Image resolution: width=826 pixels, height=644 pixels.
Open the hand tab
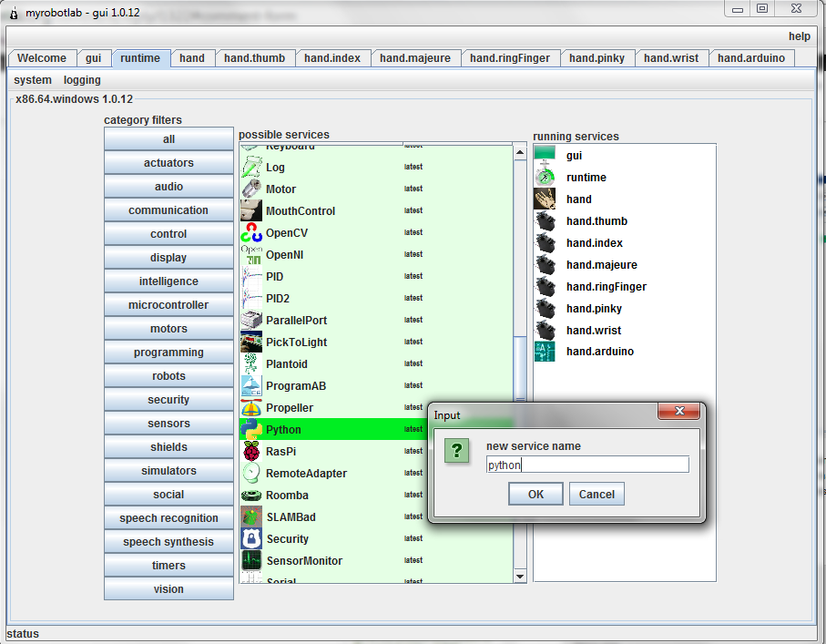[192, 58]
